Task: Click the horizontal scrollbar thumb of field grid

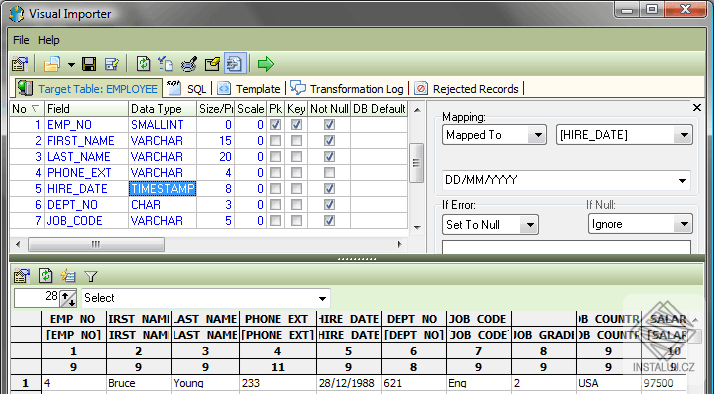Action: [96, 245]
